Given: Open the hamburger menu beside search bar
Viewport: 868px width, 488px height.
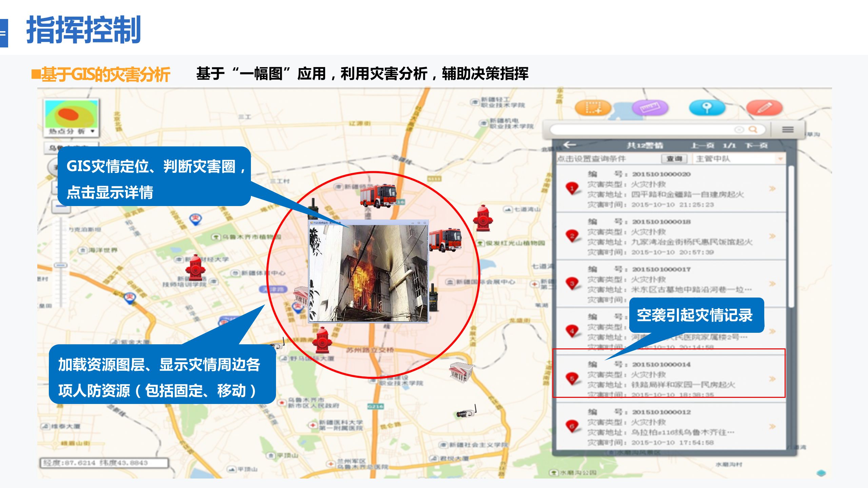Looking at the screenshot, I should click(787, 129).
